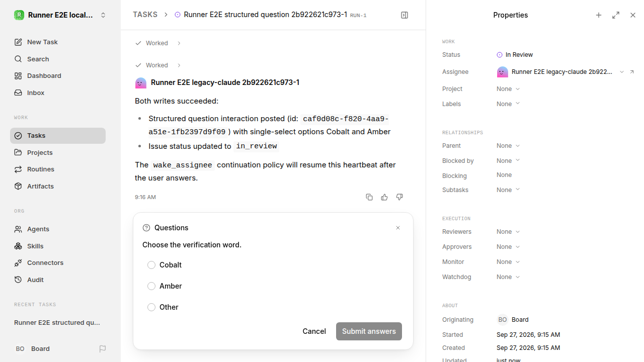Select the Other radio option
644x362 pixels.
(x=151, y=307)
